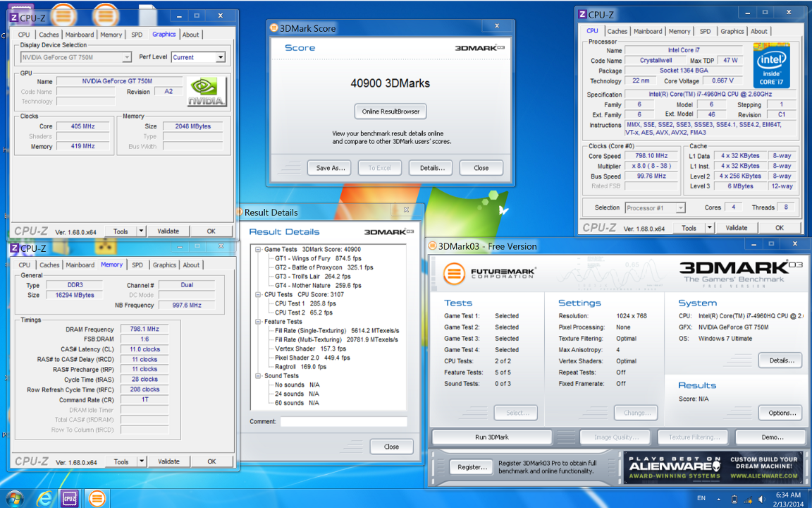Screen dimensions: 812x508
Task: Click the system tray power icon
Action: coord(734,500)
